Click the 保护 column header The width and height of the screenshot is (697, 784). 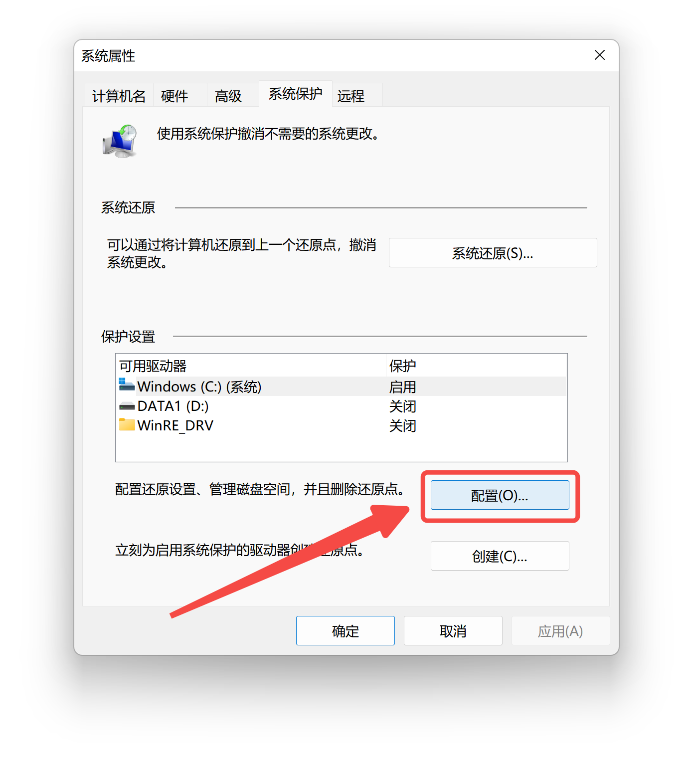476,366
